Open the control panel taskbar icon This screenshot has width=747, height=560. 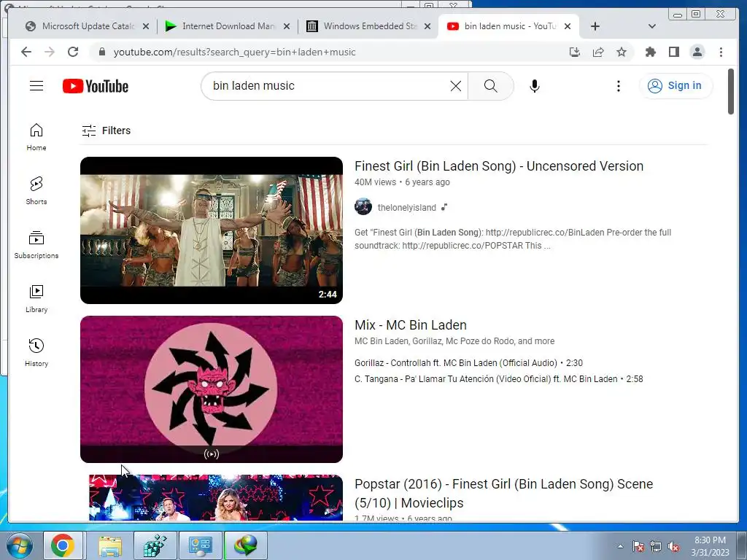(x=200, y=545)
